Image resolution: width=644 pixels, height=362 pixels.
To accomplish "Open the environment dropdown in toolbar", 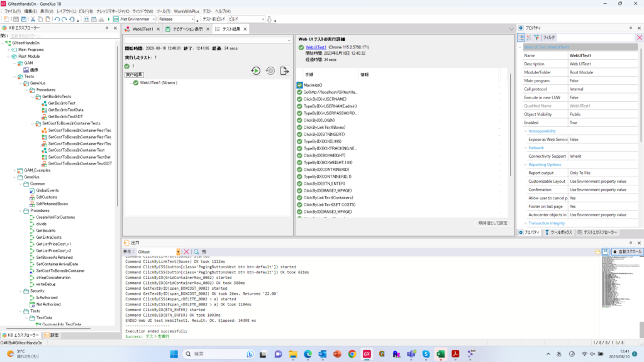I will point(153,19).
